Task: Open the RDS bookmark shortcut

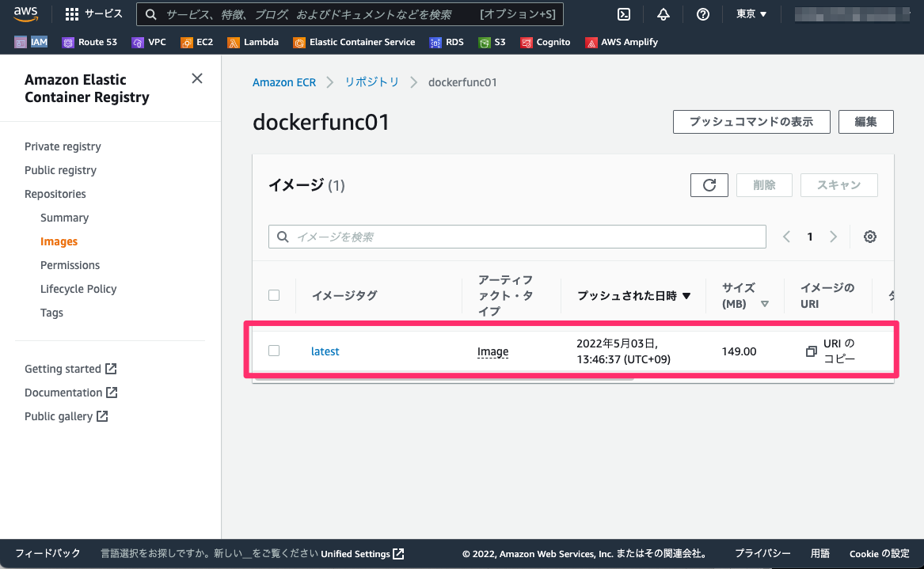Action: pyautogui.click(x=447, y=43)
